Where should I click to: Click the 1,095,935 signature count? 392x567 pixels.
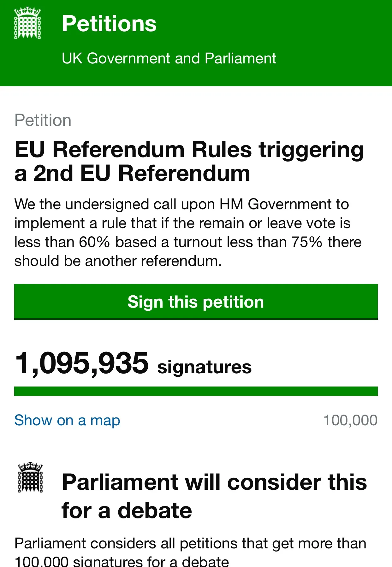[82, 363]
